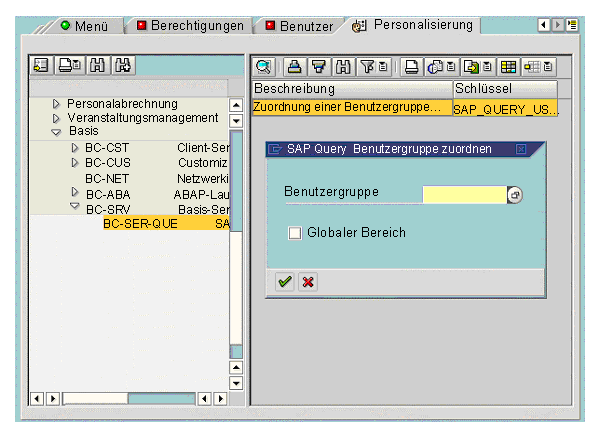This screenshot has height=440, width=600.
Task: Confirm the dialog with the green checkmark
Action: (285, 282)
